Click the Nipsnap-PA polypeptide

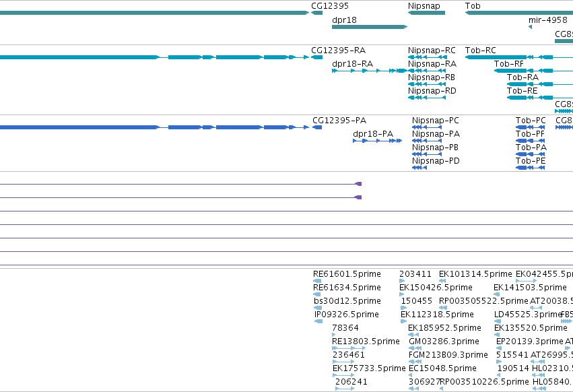(436, 134)
